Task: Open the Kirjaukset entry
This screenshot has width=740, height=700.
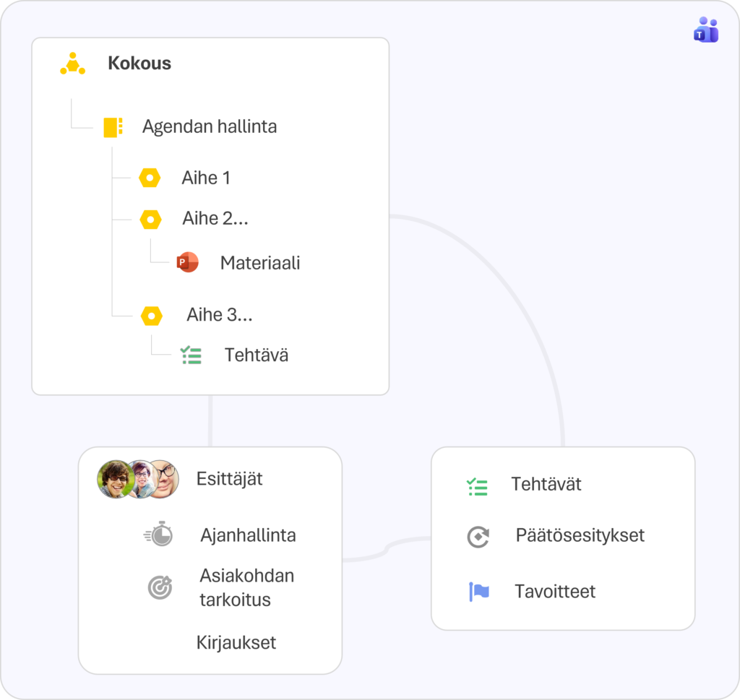Action: tap(236, 643)
